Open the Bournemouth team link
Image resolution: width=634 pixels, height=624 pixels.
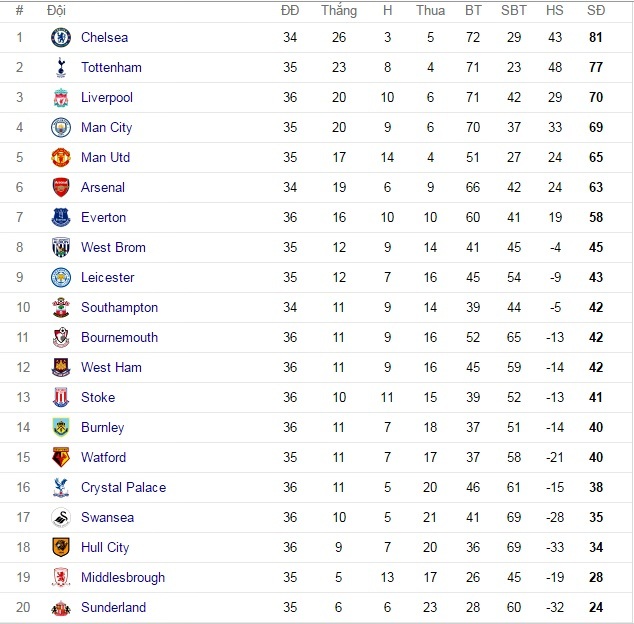(x=119, y=338)
